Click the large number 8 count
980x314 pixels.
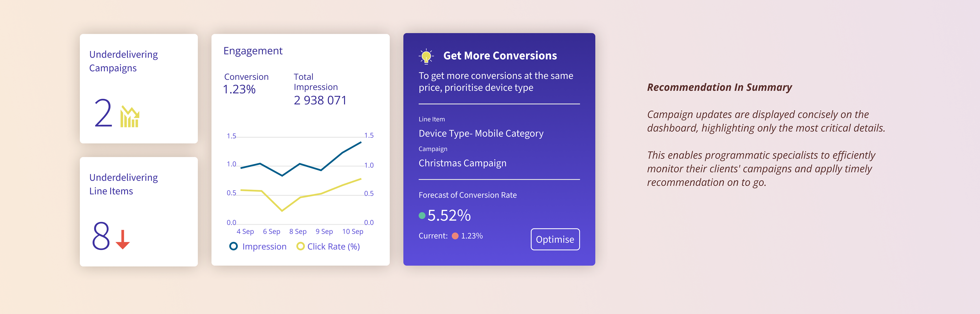(101, 236)
